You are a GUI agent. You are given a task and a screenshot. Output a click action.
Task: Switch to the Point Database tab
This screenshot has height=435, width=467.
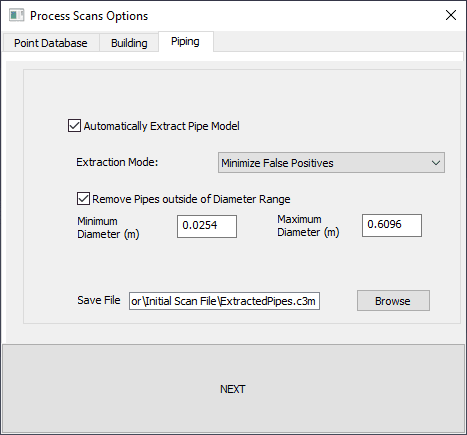coord(51,43)
